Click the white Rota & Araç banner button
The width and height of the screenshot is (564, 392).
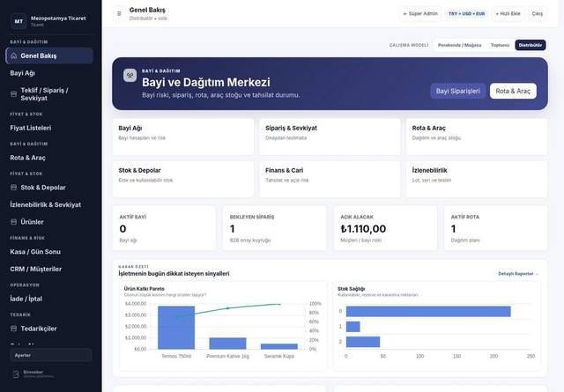(x=513, y=91)
